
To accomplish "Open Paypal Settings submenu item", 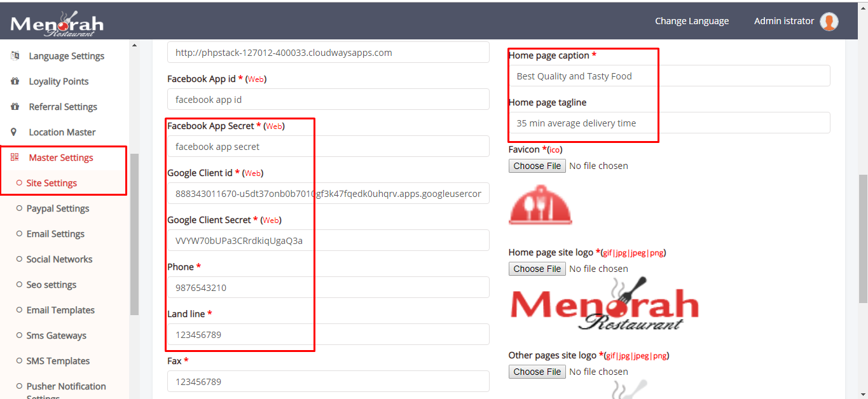I will pos(57,208).
